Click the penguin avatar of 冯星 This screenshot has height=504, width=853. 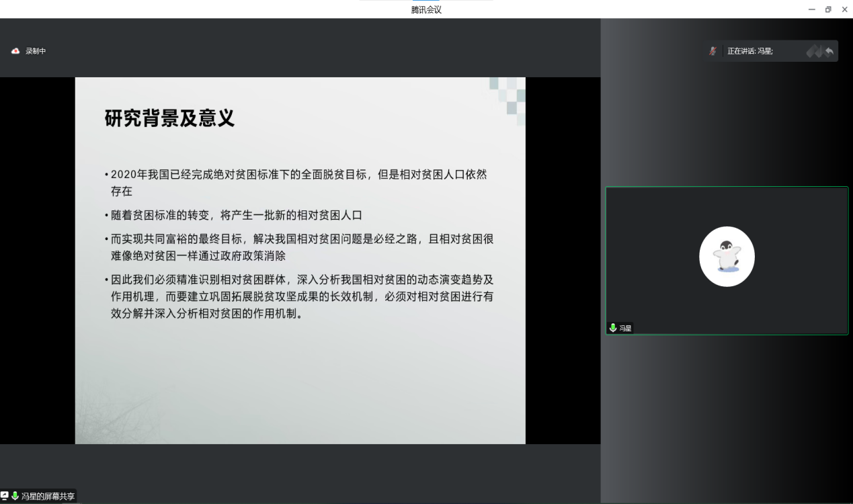[727, 257]
